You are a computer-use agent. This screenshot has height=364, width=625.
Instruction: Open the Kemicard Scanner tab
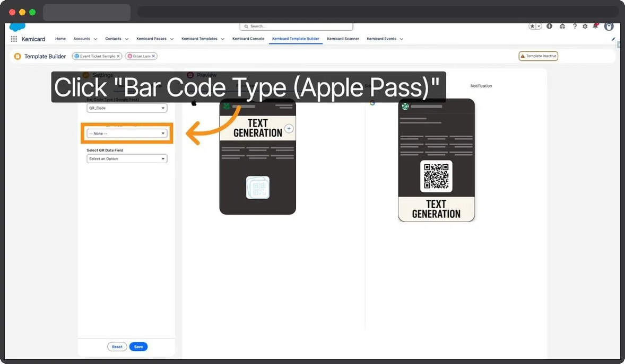click(343, 39)
